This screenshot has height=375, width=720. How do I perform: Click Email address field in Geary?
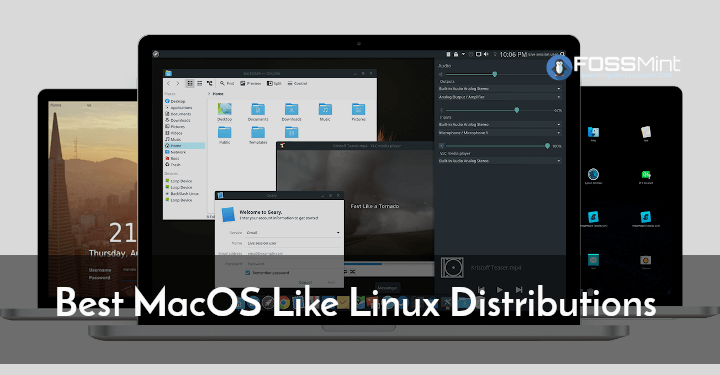click(x=293, y=253)
